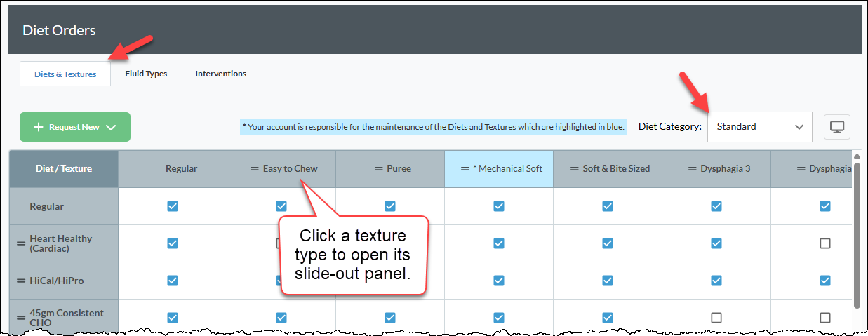Expand the Request New dropdown arrow
Image resolution: width=868 pixels, height=336 pixels.
pos(109,127)
